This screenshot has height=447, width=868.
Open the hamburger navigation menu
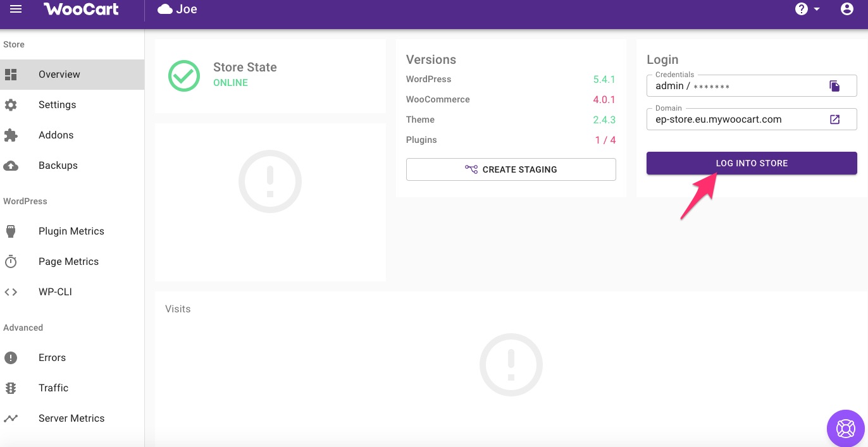[x=16, y=9]
